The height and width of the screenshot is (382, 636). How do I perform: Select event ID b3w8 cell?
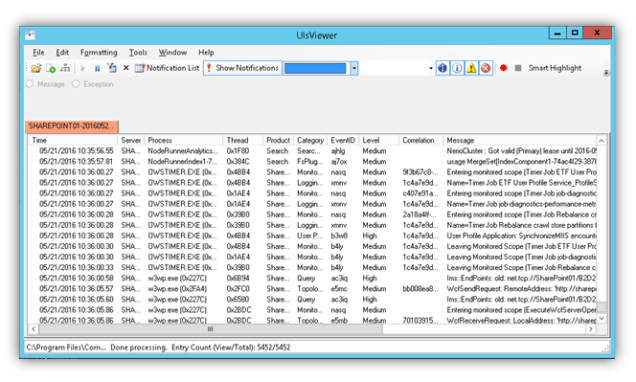[x=339, y=236]
